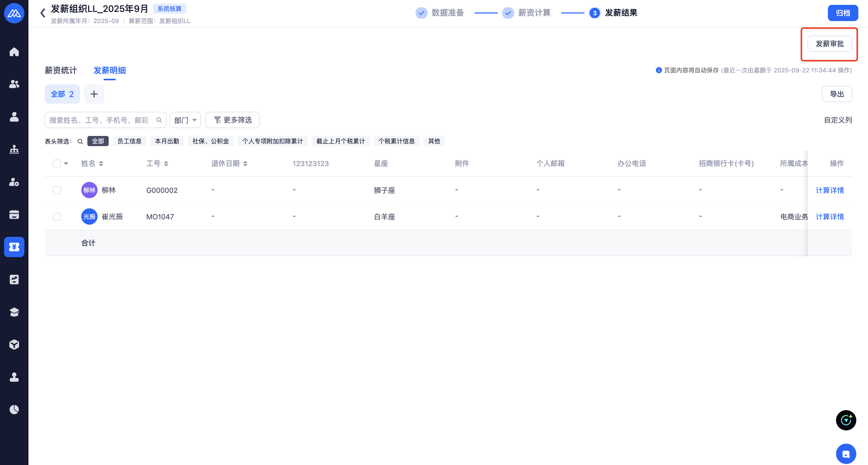Switch to the 薪资统计 tab
Image resolution: width=868 pixels, height=465 pixels.
[61, 70]
